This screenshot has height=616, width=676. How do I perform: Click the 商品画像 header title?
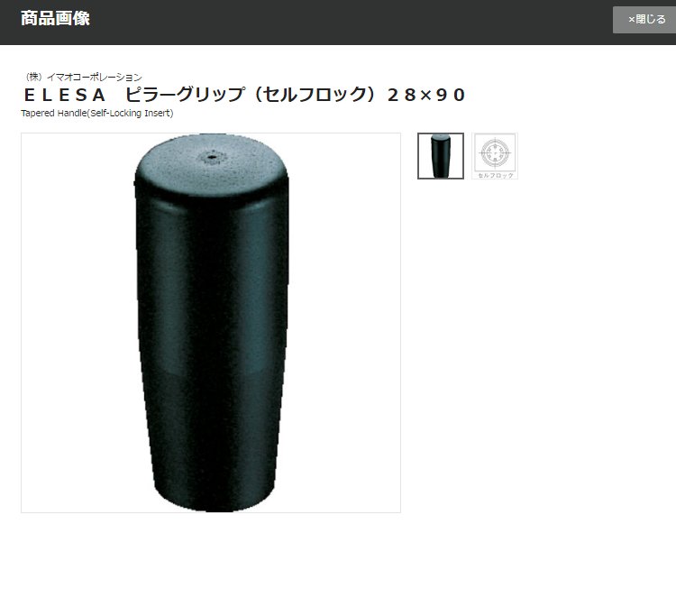tap(55, 19)
